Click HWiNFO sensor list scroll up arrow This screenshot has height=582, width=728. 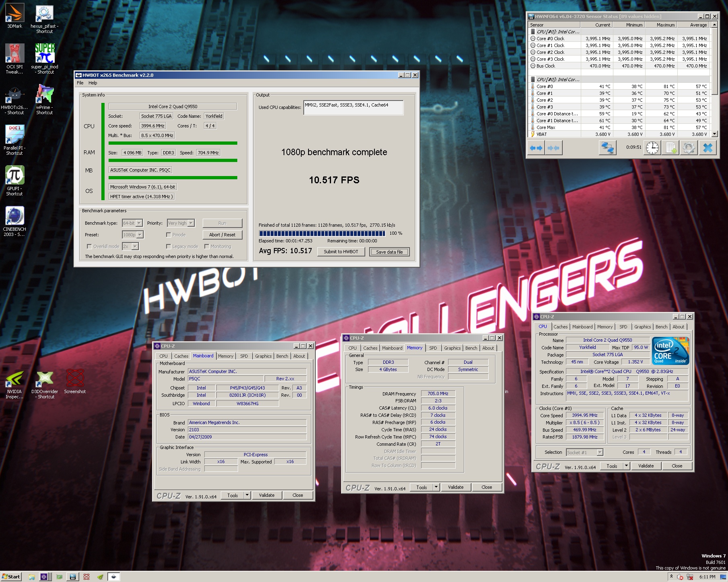[x=714, y=25]
